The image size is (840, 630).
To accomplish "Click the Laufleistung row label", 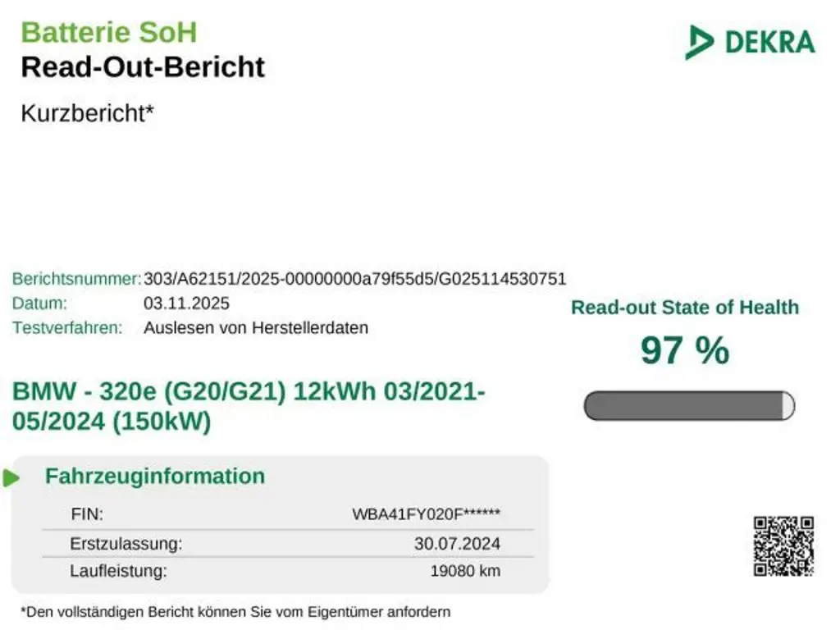I will click(118, 571).
